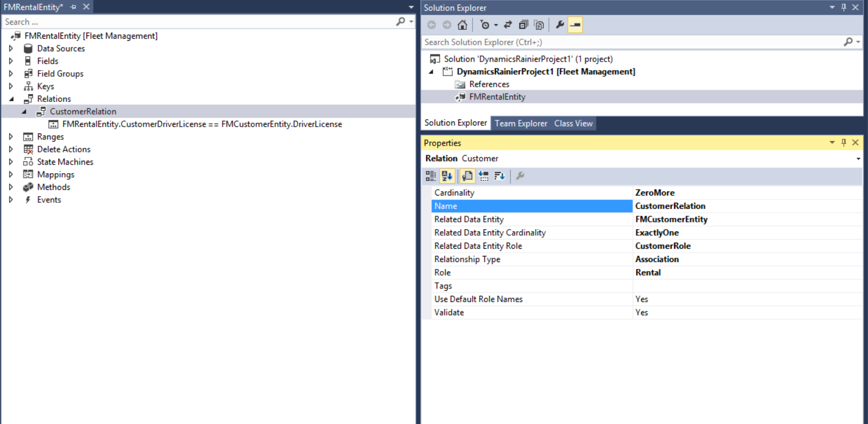
Task: Open search options dropdown in Solution Explorer
Action: tap(858, 43)
